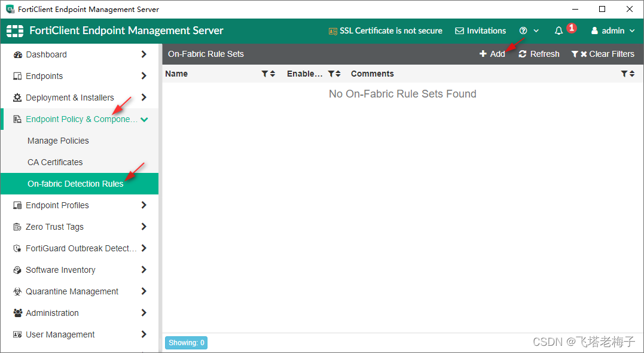Refresh the rule sets list

point(539,54)
